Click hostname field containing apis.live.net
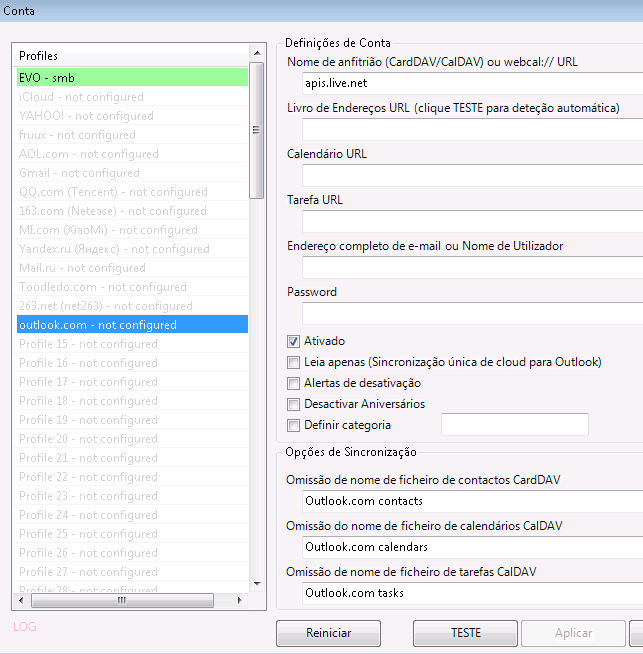The width and height of the screenshot is (643, 654). [472, 83]
